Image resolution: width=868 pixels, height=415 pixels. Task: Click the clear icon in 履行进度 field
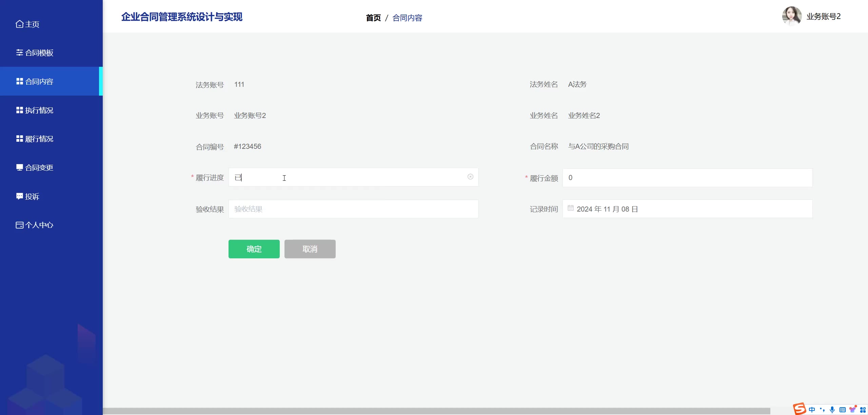[x=470, y=177]
